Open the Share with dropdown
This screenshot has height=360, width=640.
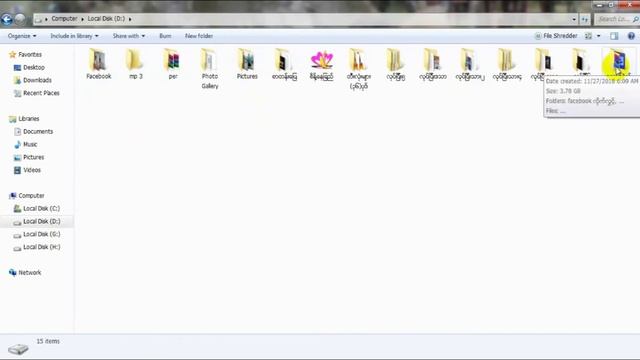pyautogui.click(x=129, y=36)
